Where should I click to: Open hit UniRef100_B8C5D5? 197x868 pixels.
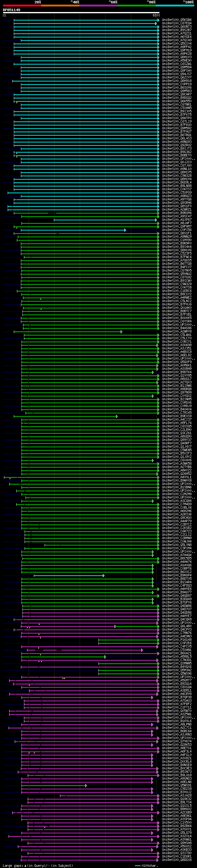(177, 558)
